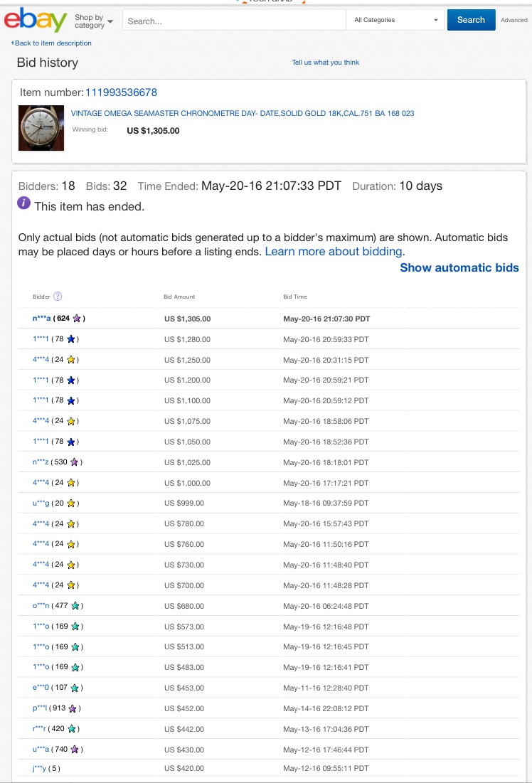The image size is (532, 783).
Task: Click the Omega watch thumbnail image
Action: point(41,127)
